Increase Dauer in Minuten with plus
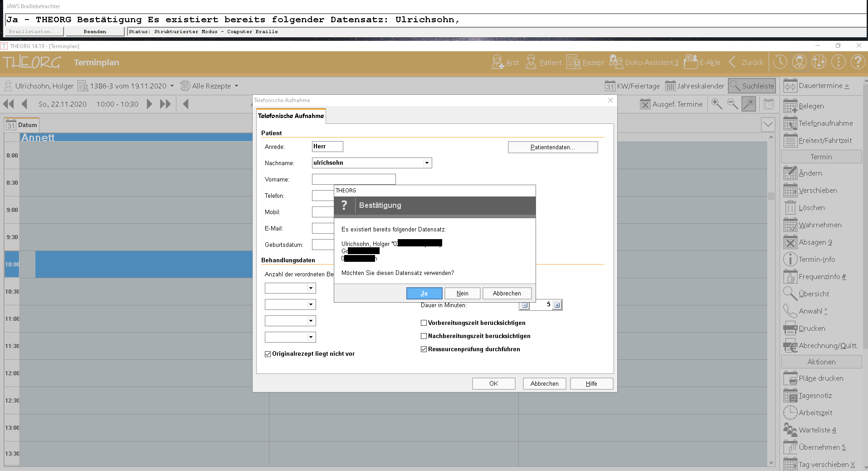 pos(557,305)
